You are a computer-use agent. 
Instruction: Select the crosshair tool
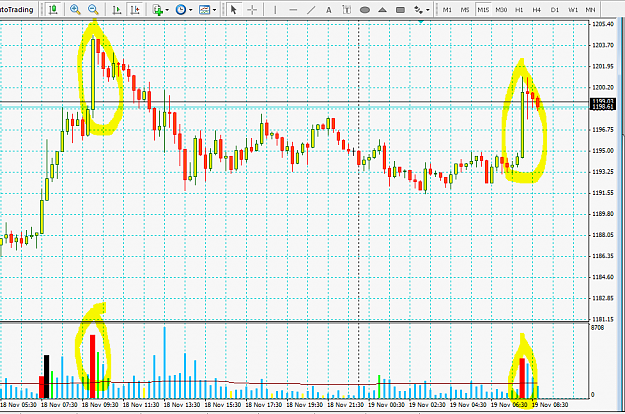(252, 9)
